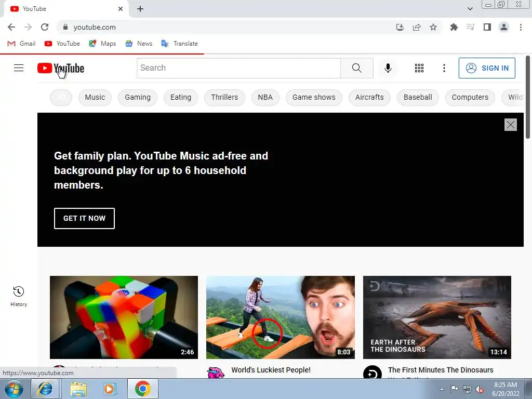Open History in the left sidebar
Image resolution: width=532 pixels, height=399 pixels.
click(18, 296)
